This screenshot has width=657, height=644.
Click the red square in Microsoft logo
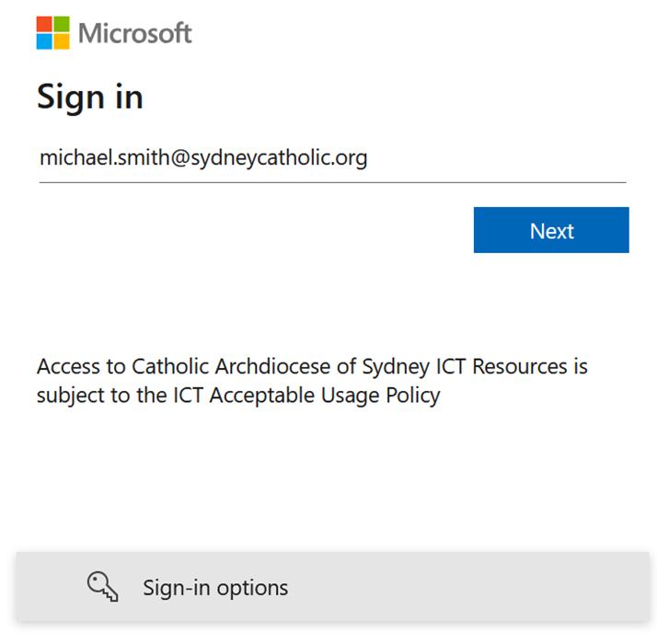[45, 25]
